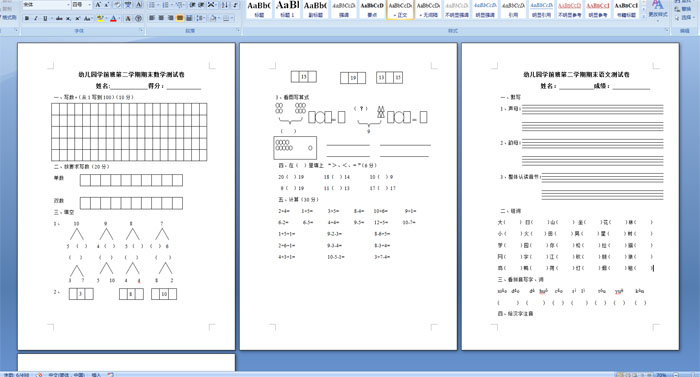
Task: Expand the line spacing dropdown
Action: coord(200,18)
